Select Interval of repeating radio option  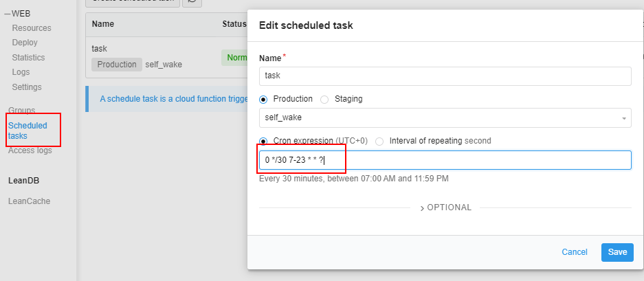(x=379, y=141)
